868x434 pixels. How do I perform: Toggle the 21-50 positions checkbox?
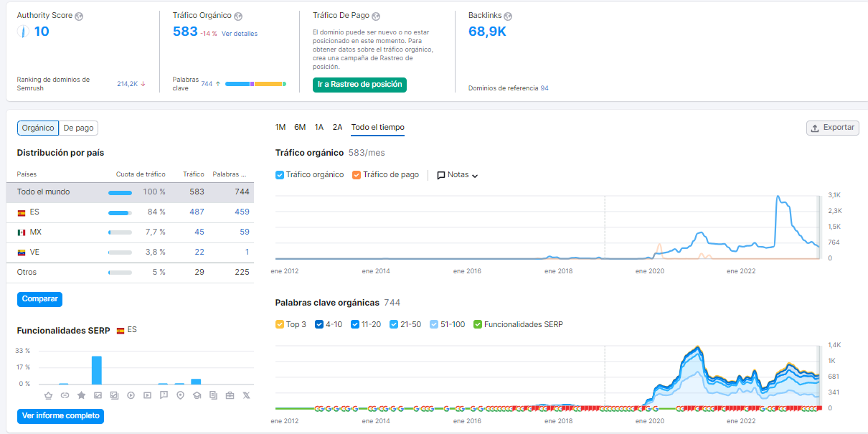click(x=394, y=324)
